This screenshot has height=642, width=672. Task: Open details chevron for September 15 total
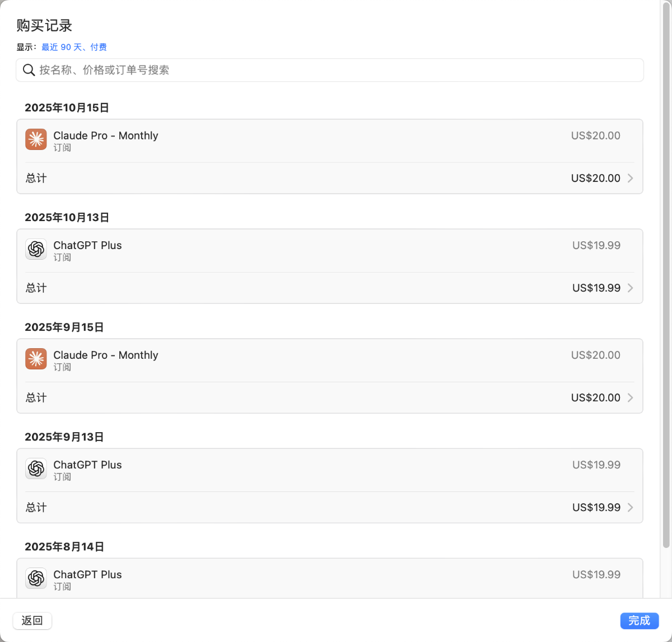[630, 397]
